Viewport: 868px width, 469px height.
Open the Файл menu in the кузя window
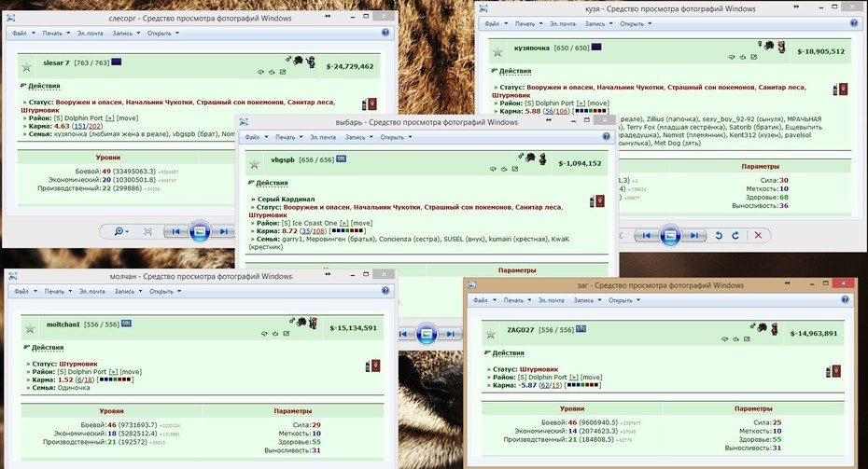click(496, 24)
